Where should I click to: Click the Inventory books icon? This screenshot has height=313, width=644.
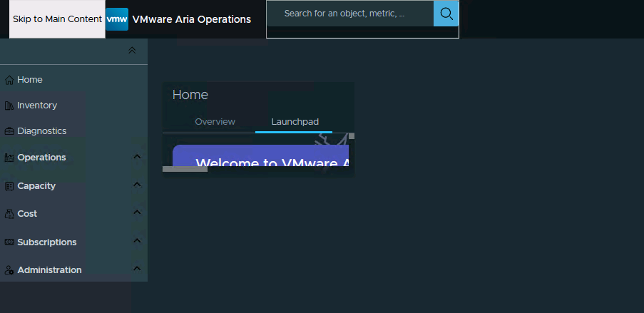coord(9,106)
